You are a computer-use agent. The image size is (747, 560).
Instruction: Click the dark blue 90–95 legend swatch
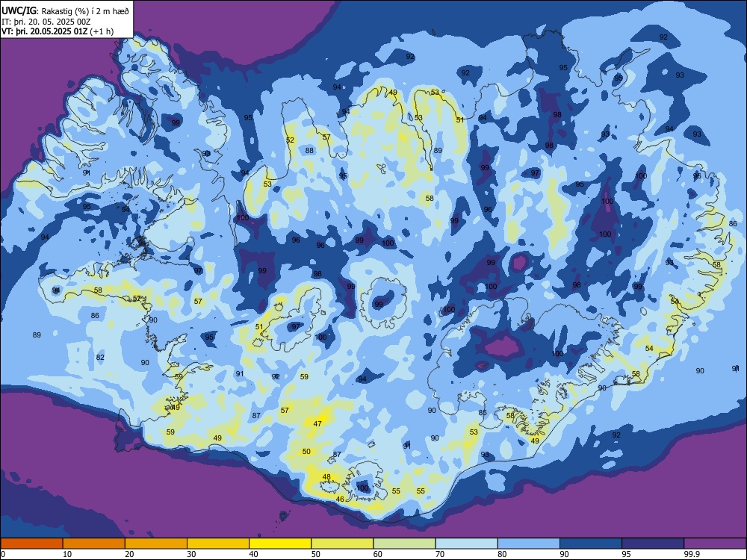point(591,544)
